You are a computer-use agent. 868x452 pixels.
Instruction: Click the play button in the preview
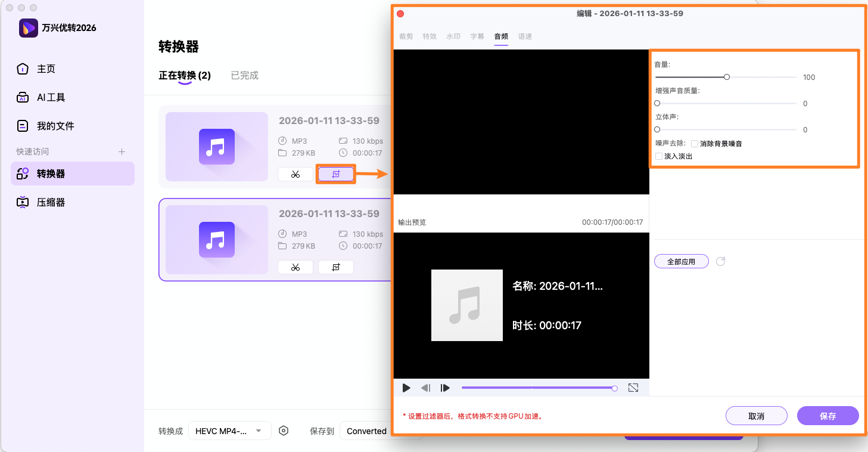tap(406, 388)
